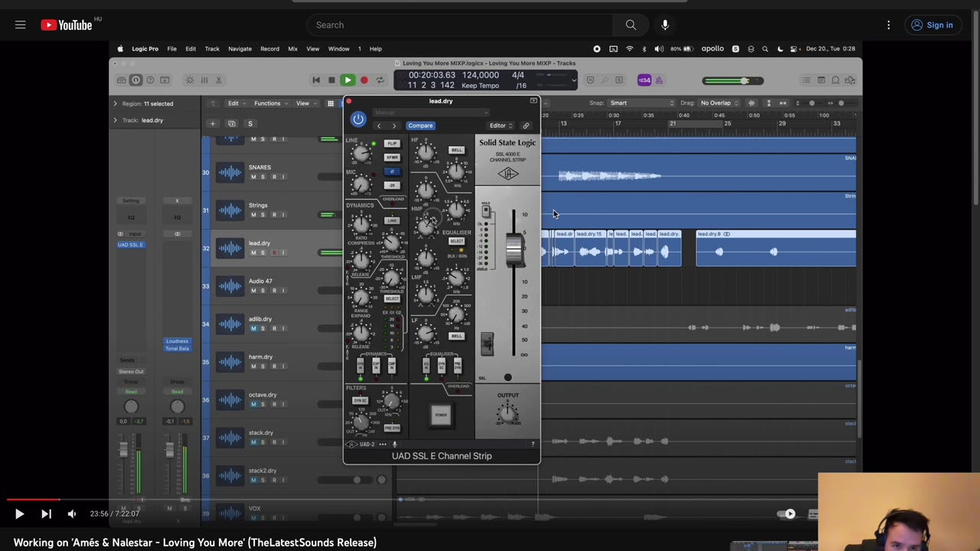Enable record on harm.dry track
The image size is (980, 551).
click(273, 367)
